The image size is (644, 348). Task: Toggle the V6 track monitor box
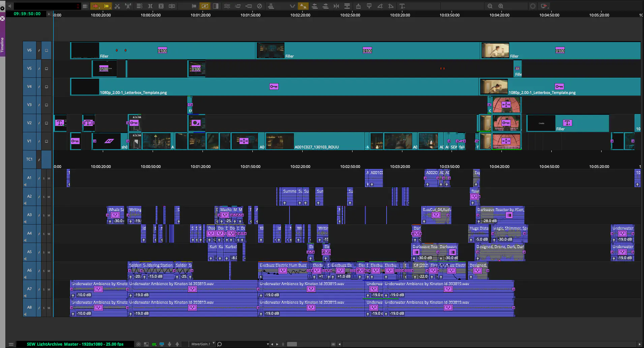click(47, 50)
